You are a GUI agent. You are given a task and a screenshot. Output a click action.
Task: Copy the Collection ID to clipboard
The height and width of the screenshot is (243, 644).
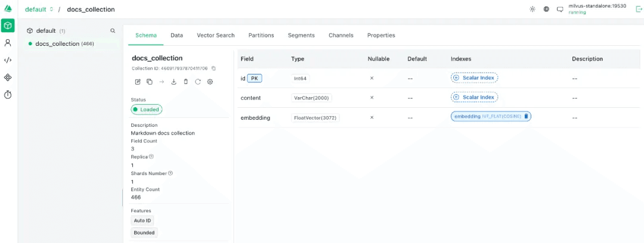click(x=213, y=68)
